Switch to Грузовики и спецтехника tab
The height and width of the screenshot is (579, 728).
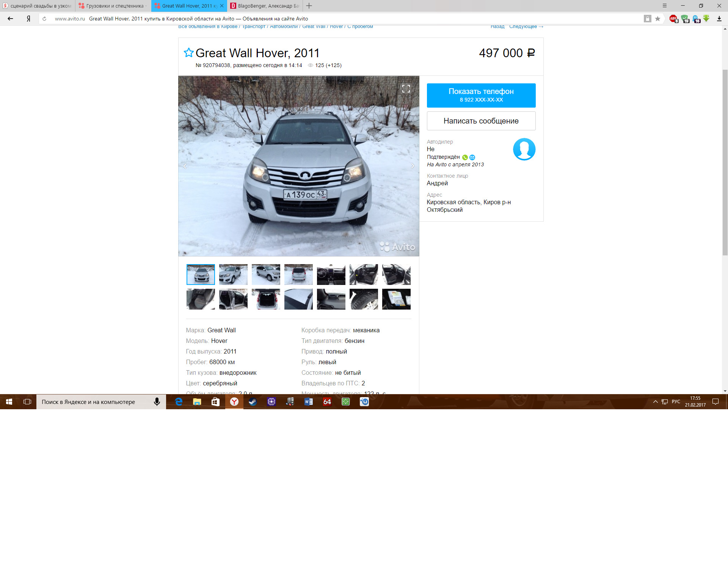pyautogui.click(x=113, y=6)
